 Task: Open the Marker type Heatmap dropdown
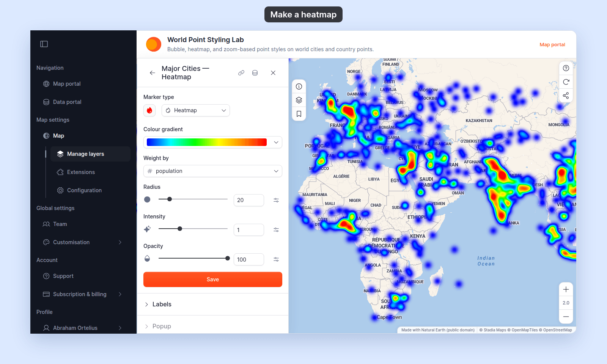click(x=196, y=110)
